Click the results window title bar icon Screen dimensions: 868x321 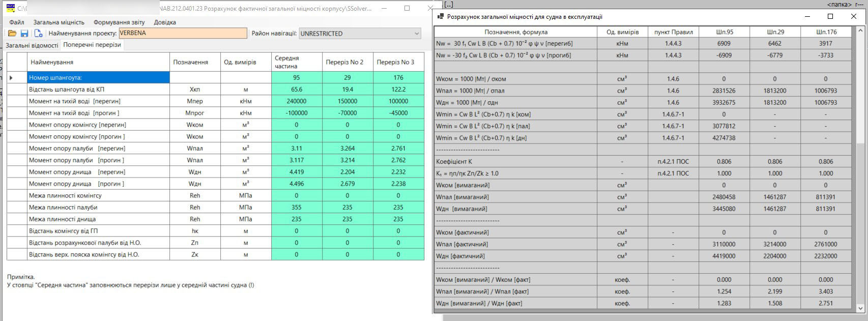(x=441, y=17)
